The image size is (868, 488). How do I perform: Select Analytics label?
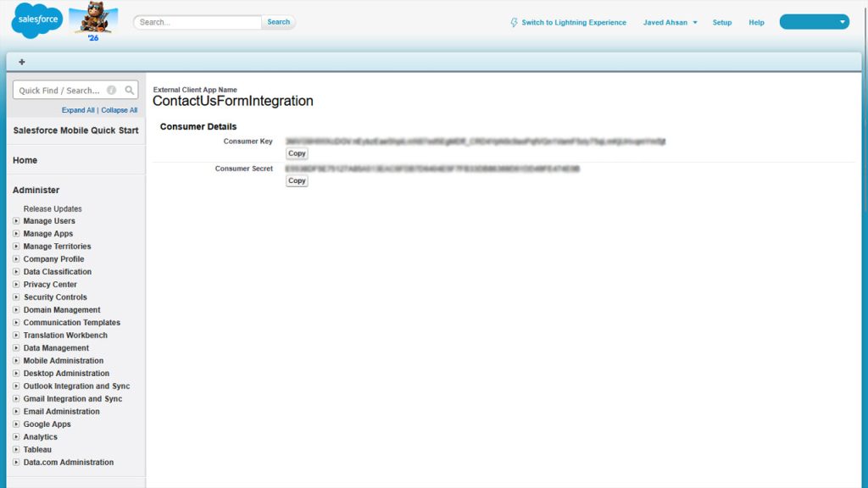[x=41, y=437]
